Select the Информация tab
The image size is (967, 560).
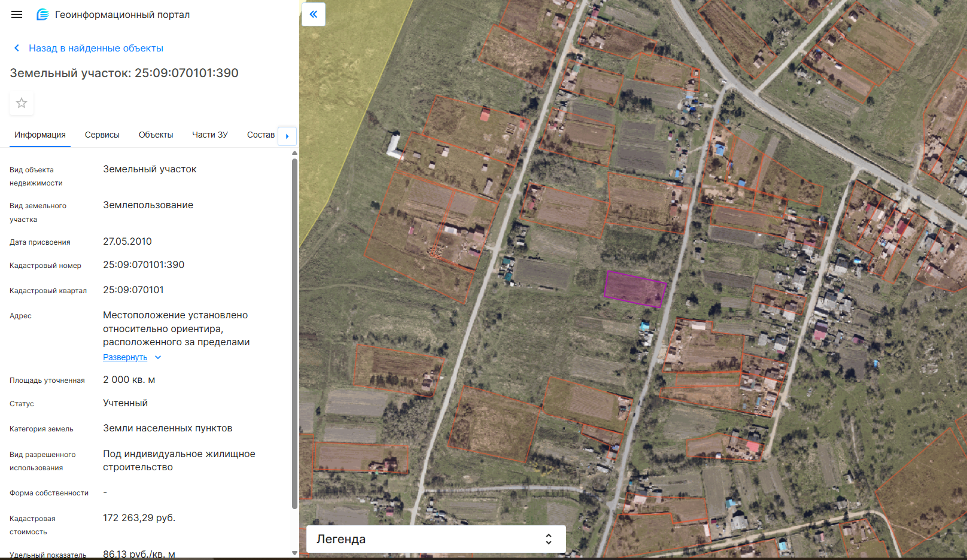point(40,135)
